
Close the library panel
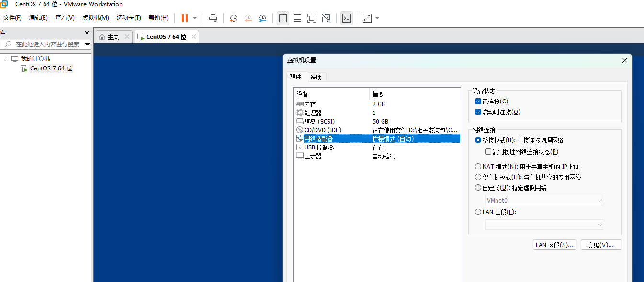click(87, 33)
